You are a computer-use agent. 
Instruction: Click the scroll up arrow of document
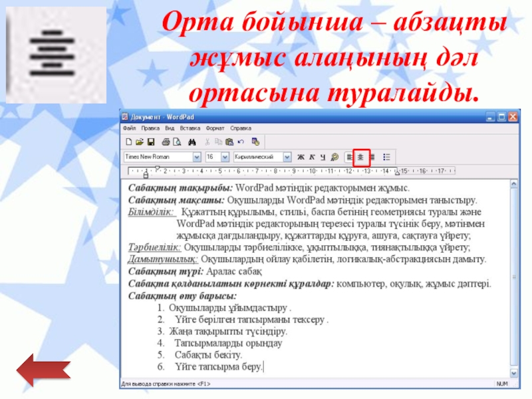(514, 184)
